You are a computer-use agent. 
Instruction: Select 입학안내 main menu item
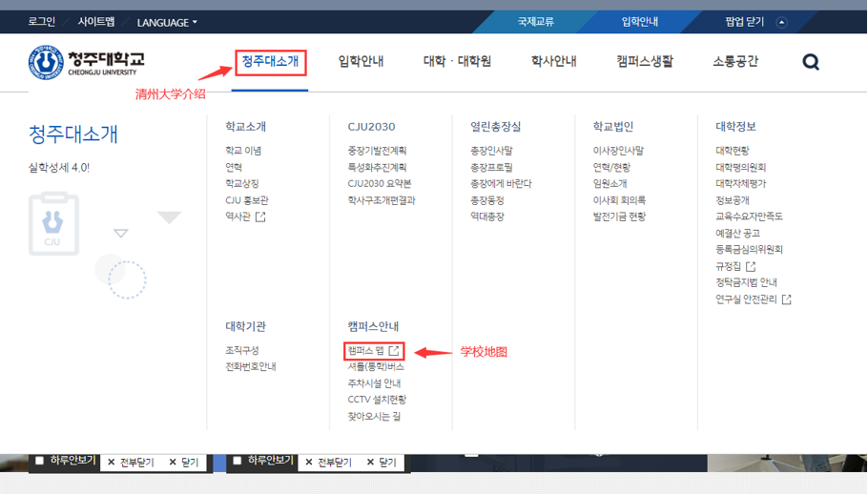(361, 61)
